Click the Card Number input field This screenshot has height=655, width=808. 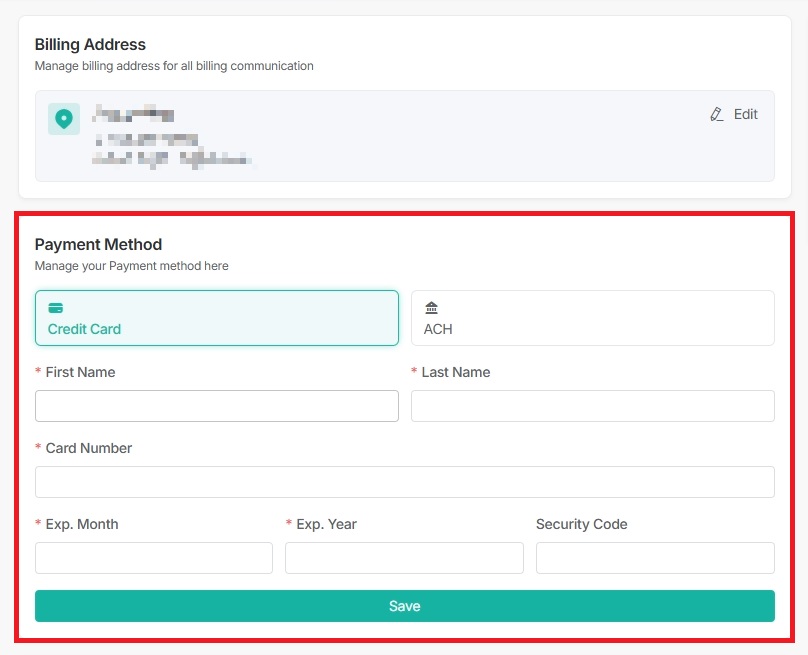404,482
